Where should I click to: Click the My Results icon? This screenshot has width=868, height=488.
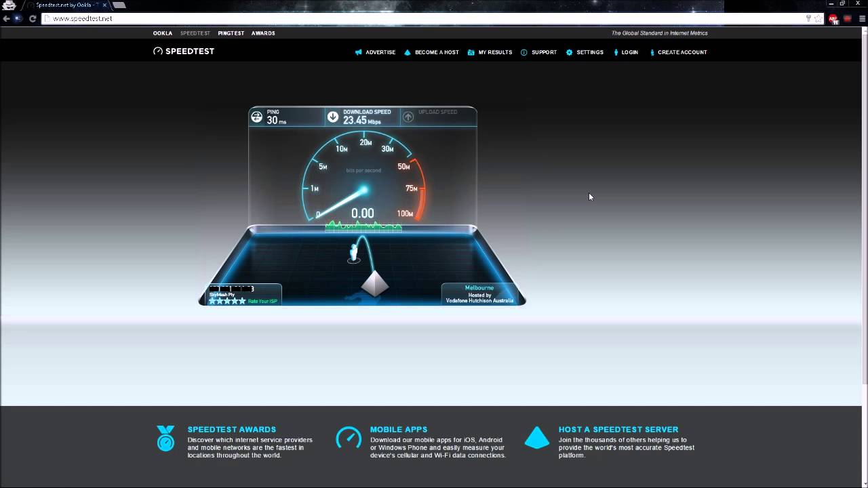click(x=471, y=52)
